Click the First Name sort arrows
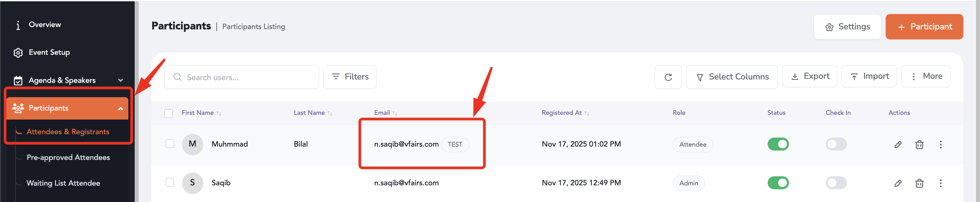980x202 pixels. pos(219,113)
